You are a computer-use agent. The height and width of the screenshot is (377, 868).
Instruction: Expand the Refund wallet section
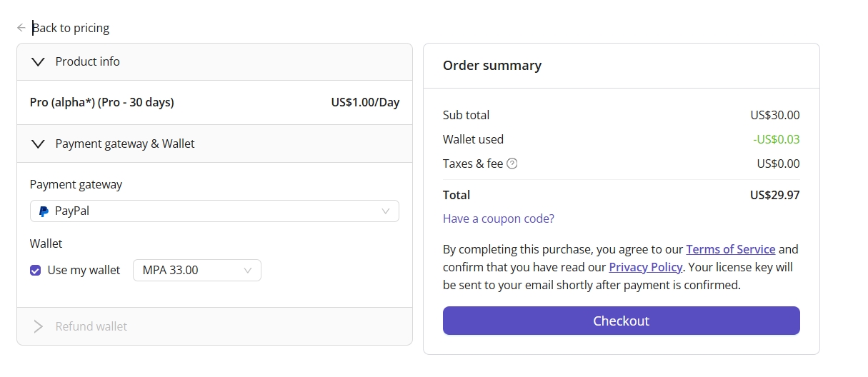pos(39,326)
